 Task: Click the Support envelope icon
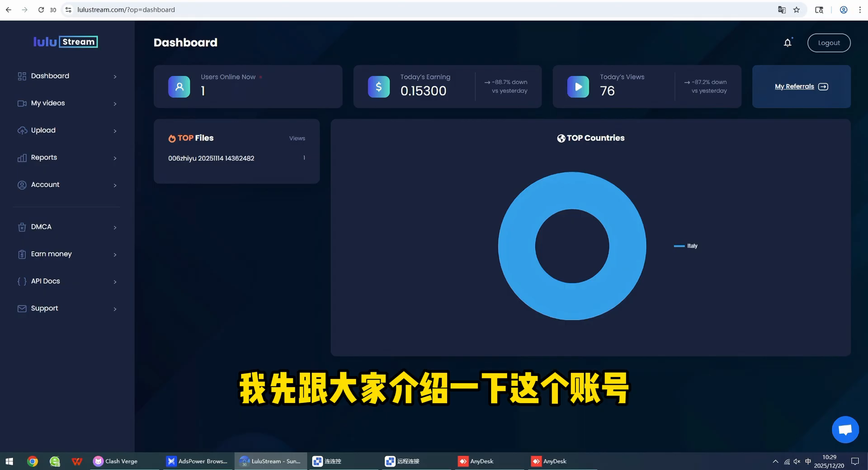[x=22, y=308]
